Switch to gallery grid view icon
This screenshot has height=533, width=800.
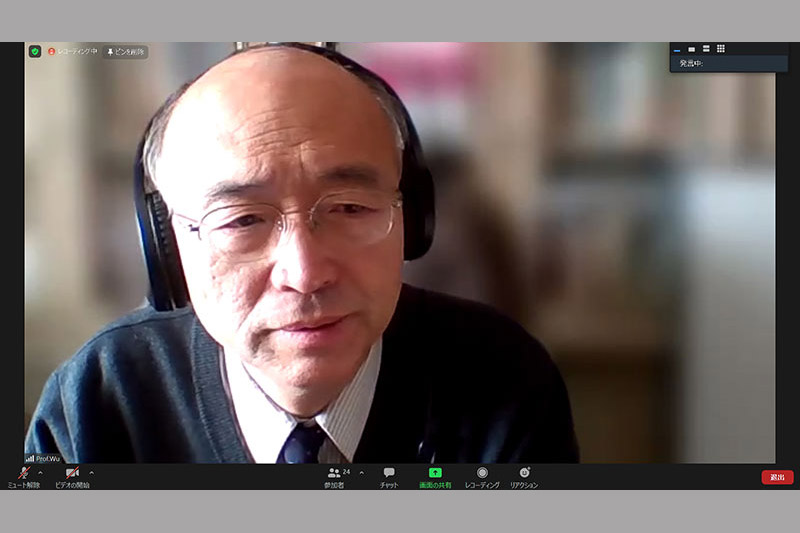point(721,48)
